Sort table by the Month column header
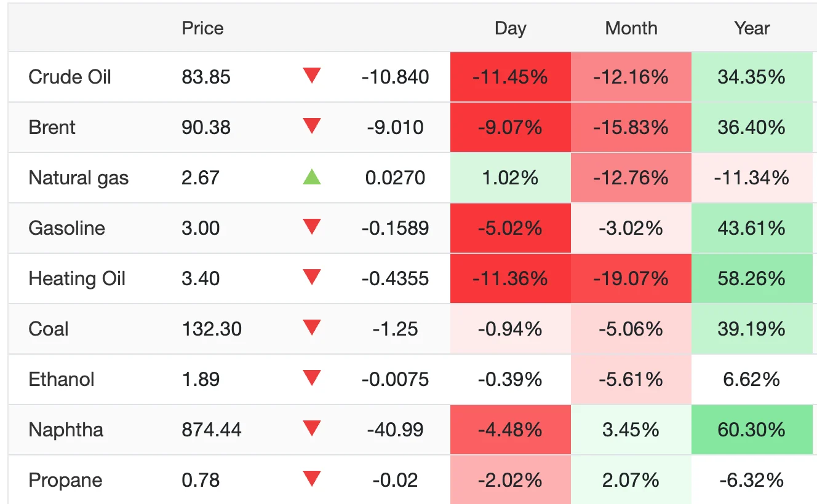This screenshot has height=504, width=817. (x=631, y=28)
